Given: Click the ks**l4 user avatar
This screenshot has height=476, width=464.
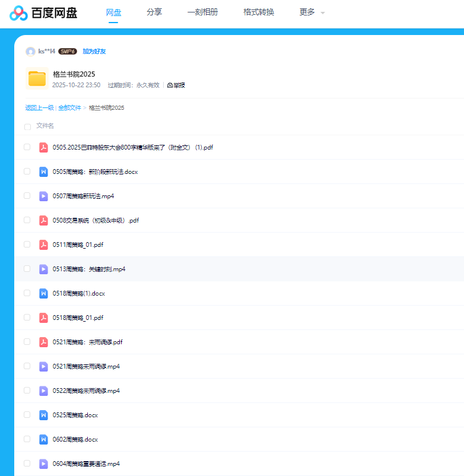Looking at the screenshot, I should coord(30,52).
